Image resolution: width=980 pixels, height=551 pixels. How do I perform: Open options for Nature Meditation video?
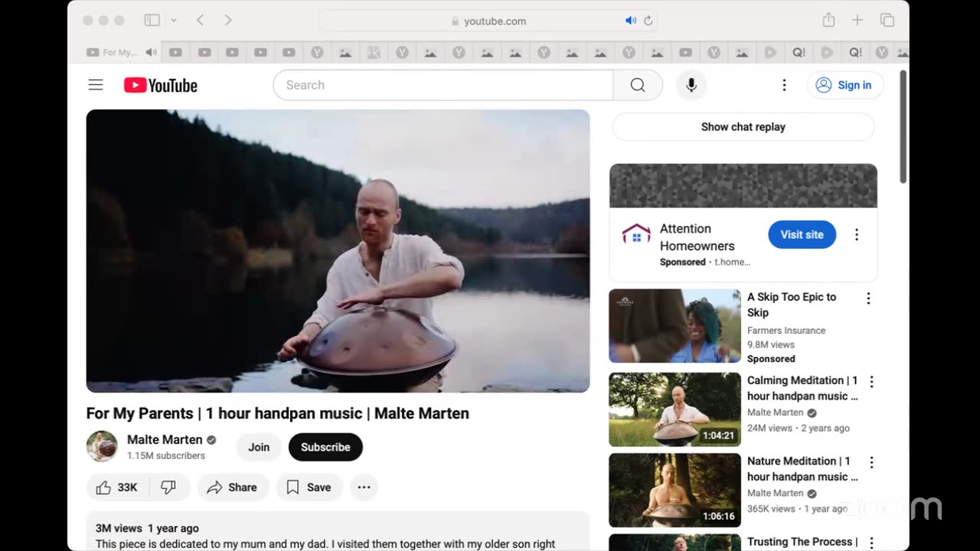(871, 462)
